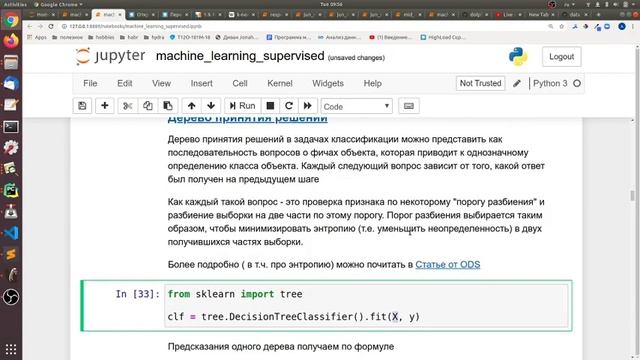
Task: Open the Программа м... bookmark
Action: [288, 37]
